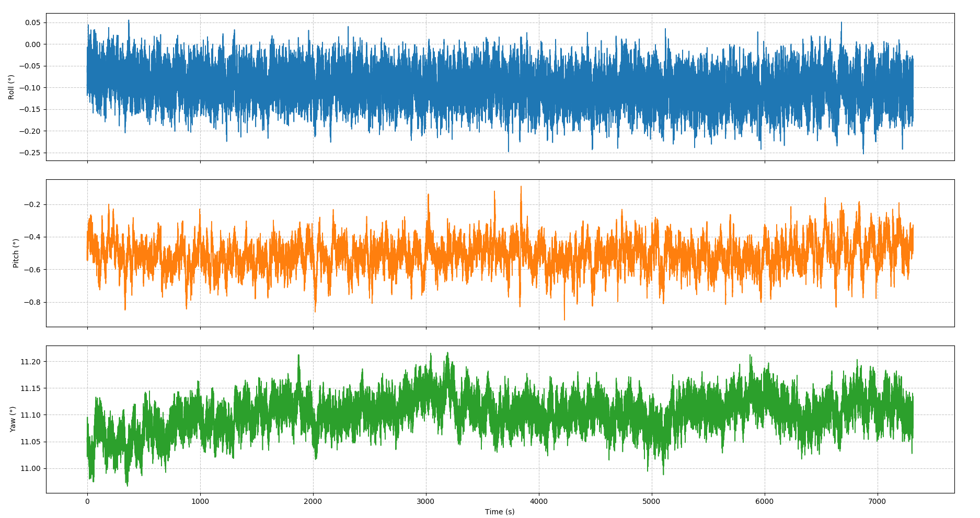This screenshot has width=980, height=518.
Task: Click the −0.8 tick label on Pitch axis
Action: pos(32,302)
